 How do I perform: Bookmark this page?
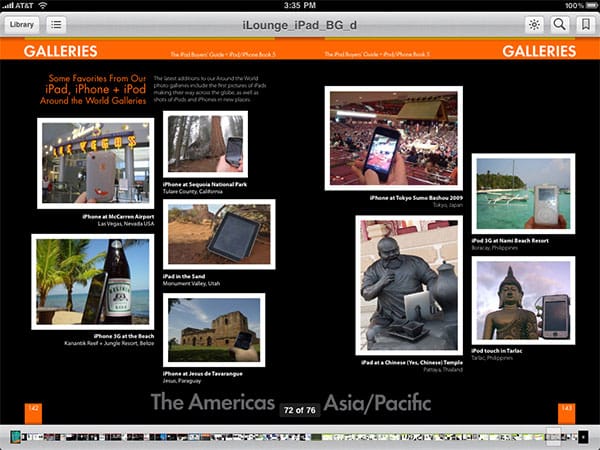pos(585,24)
